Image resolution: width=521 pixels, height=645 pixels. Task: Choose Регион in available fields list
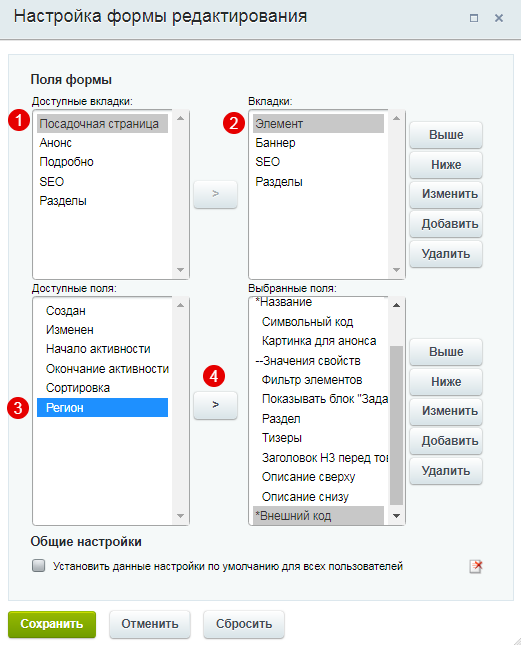click(x=102, y=408)
